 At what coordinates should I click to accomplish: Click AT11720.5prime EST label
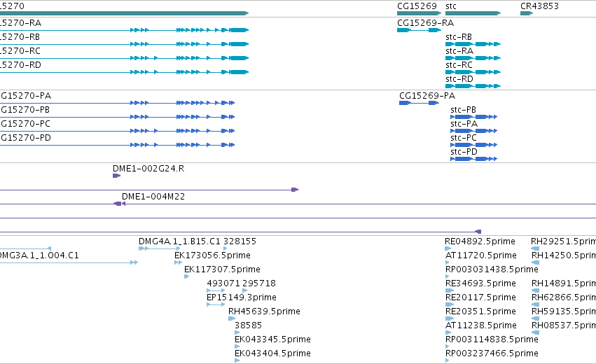pos(481,255)
